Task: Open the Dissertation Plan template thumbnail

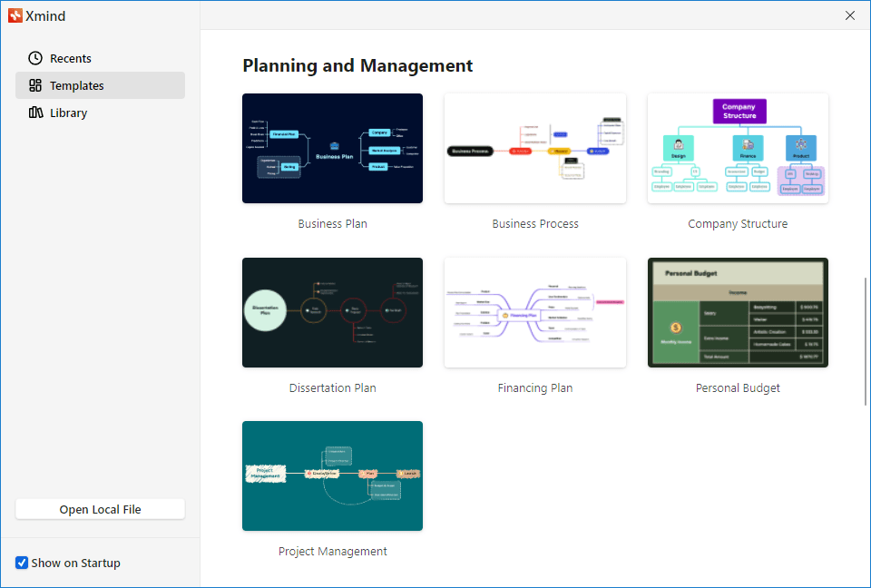Action: coord(332,312)
